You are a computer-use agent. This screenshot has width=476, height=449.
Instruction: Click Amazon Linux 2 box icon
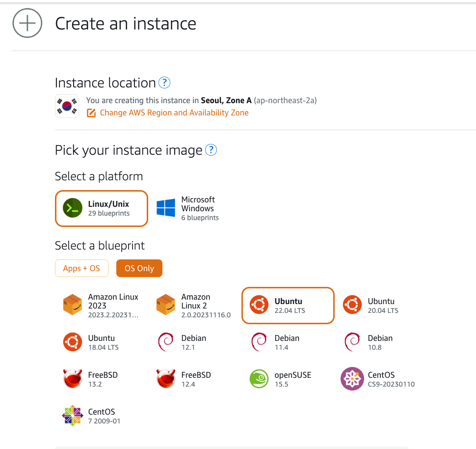(166, 304)
